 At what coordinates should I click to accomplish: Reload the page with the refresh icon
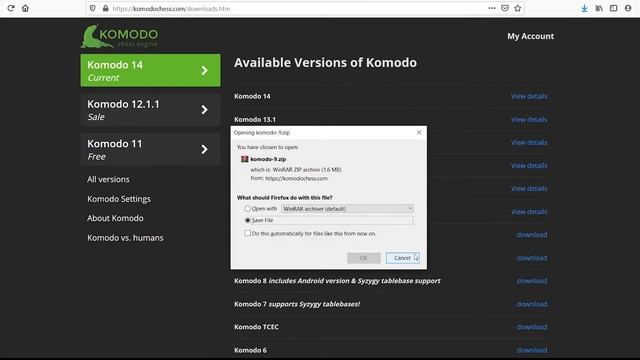click(11, 8)
